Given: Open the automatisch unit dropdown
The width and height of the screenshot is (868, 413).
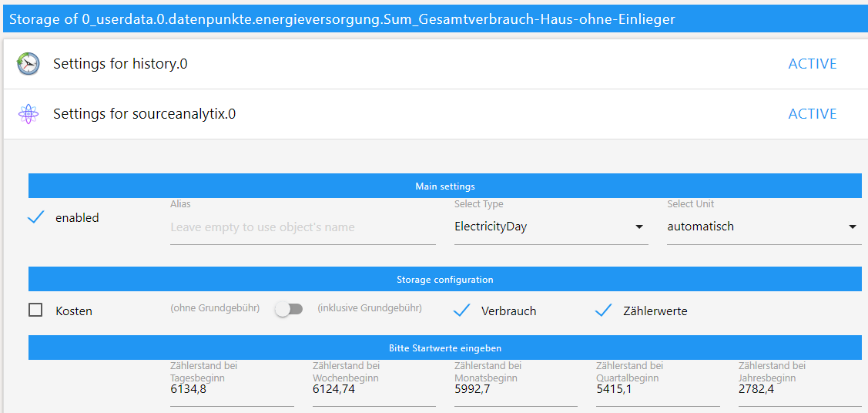Looking at the screenshot, I should tap(764, 227).
